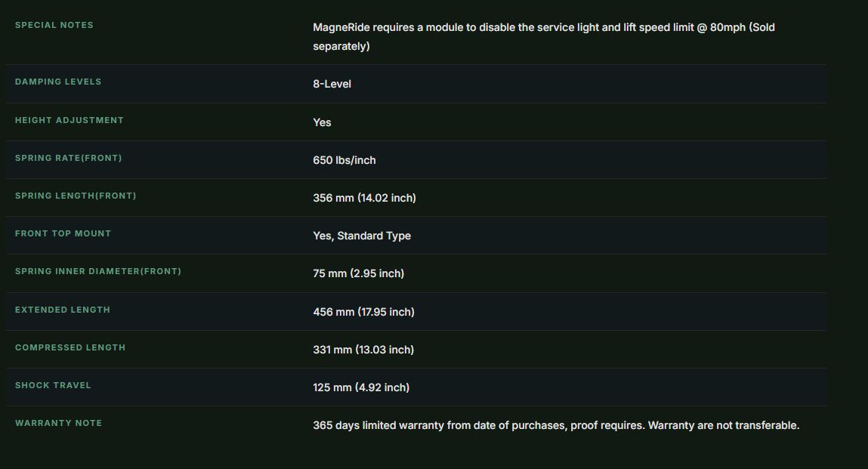Select the Extended Length label

63,310
